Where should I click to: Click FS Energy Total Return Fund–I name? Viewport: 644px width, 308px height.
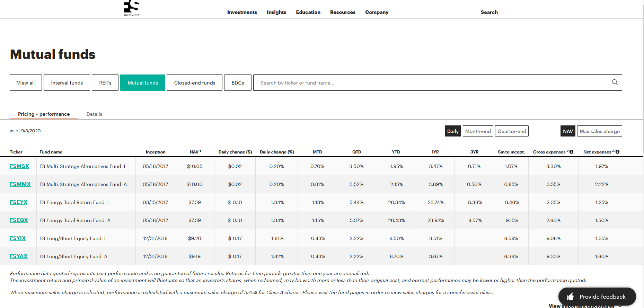coord(74,202)
